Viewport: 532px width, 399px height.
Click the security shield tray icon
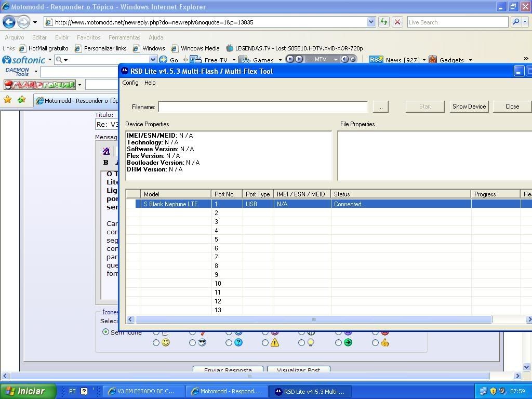click(x=494, y=391)
